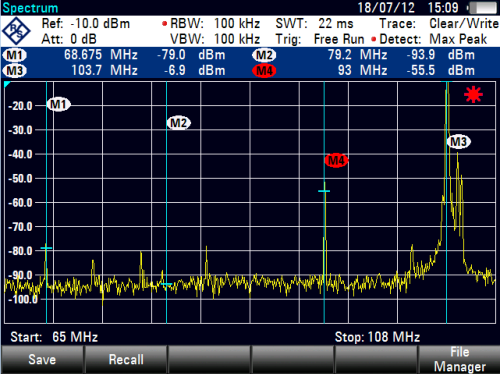Select the M3 badge in the marker table
This screenshot has width=500, height=375.
[x=15, y=71]
